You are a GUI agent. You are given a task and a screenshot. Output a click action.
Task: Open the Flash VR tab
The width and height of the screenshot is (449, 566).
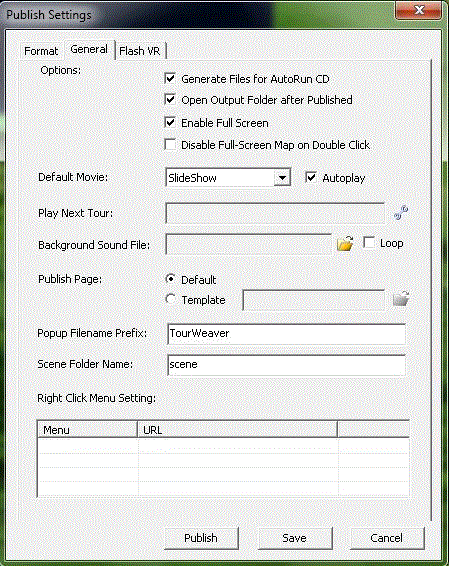[140, 51]
